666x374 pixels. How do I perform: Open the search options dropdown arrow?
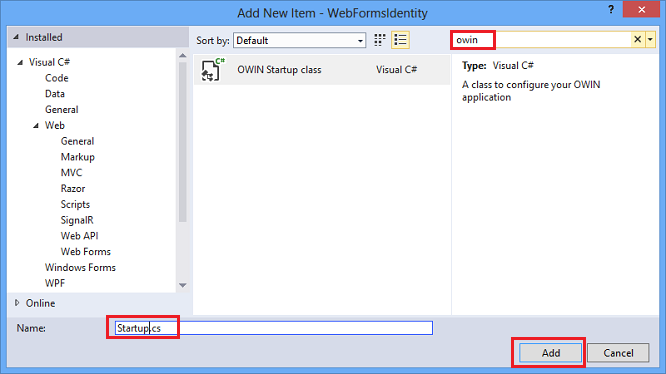pos(650,39)
